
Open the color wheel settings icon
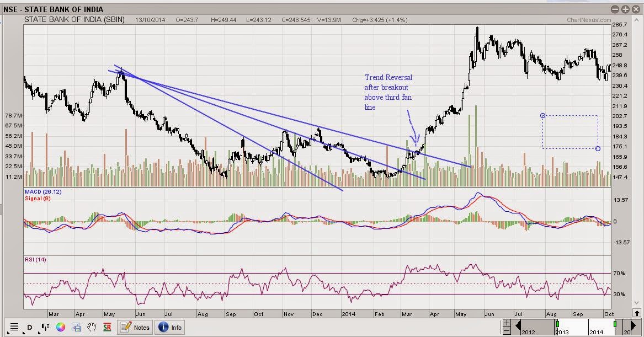(x=60, y=327)
